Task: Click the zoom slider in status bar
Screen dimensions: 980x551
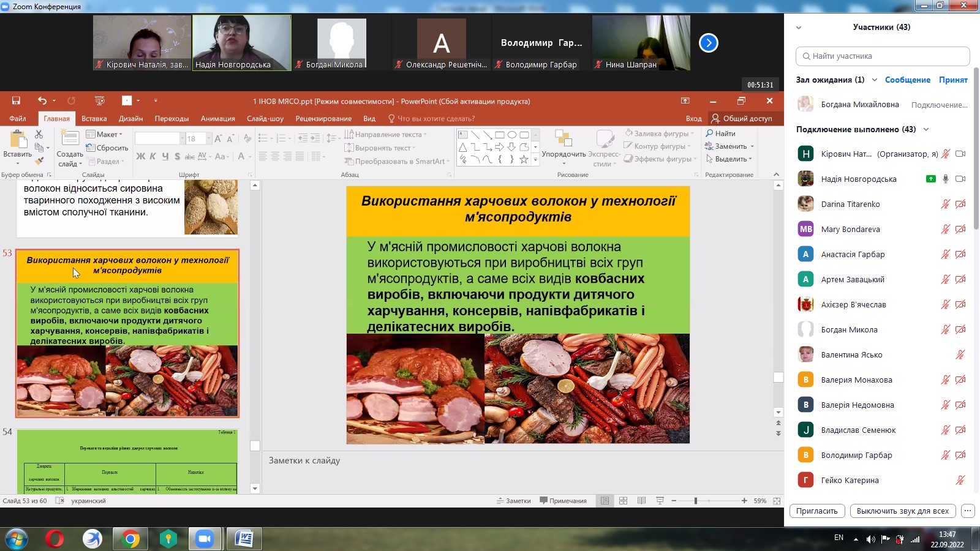Action: point(696,501)
